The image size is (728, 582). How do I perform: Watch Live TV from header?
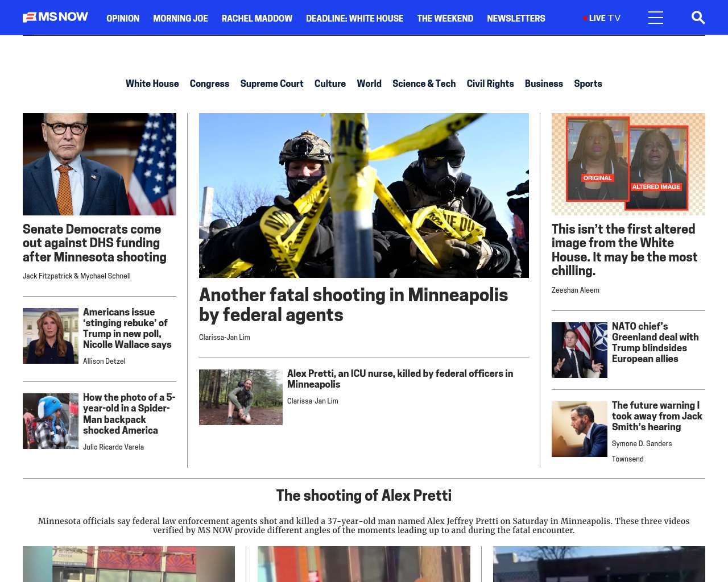602,18
